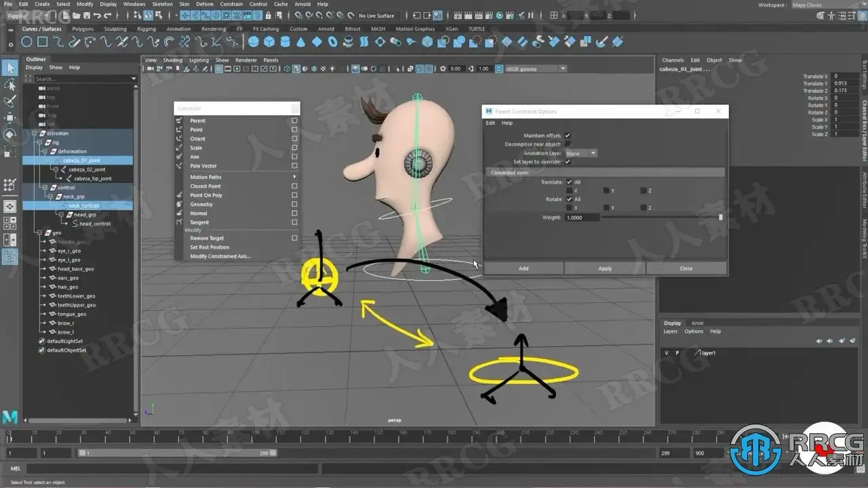This screenshot has height=488, width=868.
Task: Click the Parent constraint icon in the Constrain menu
Action: click(179, 121)
